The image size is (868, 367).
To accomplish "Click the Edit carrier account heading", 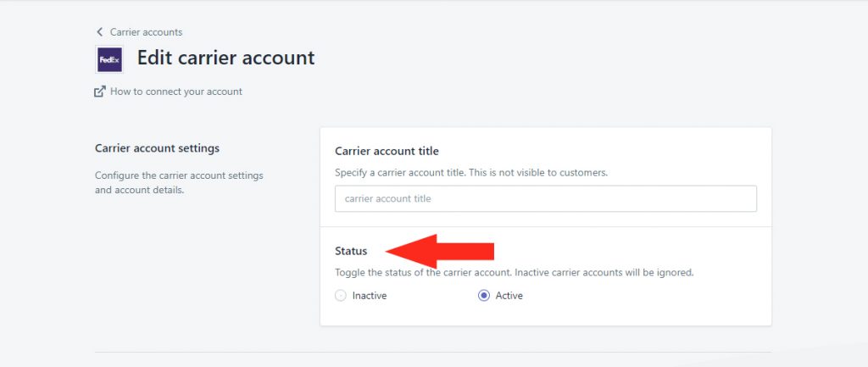I will (x=225, y=58).
